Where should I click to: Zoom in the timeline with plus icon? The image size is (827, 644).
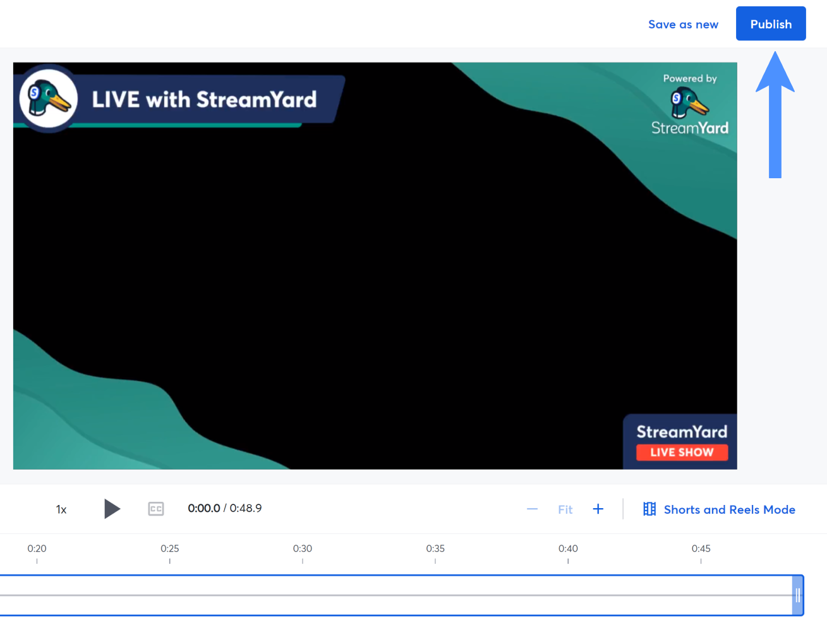[598, 509]
